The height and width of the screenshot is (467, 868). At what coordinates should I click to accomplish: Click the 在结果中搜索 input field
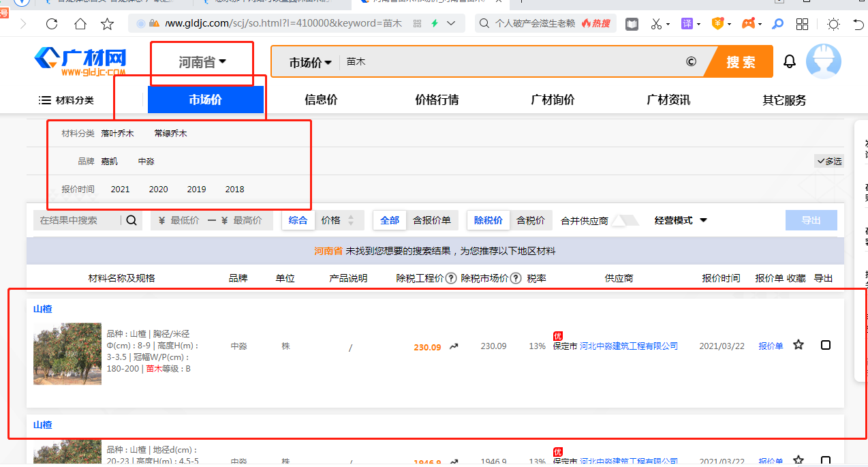coord(77,220)
